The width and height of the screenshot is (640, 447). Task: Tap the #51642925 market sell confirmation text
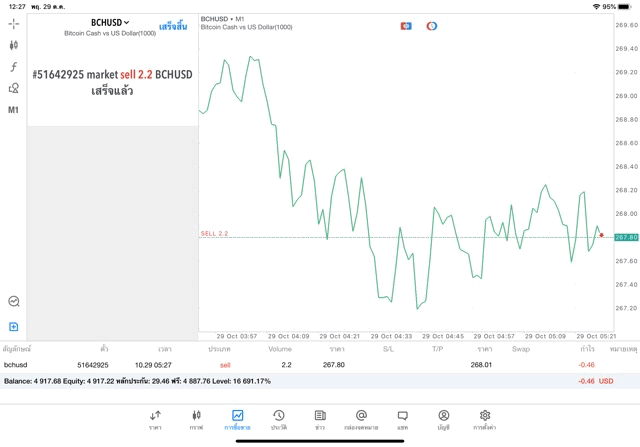coord(112,82)
